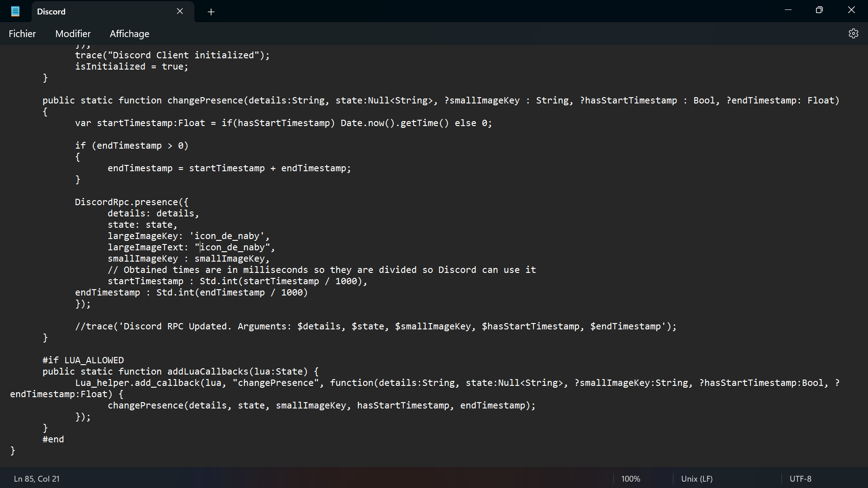Open the Affichage dropdown menu
The width and height of the screenshot is (868, 488).
129,33
